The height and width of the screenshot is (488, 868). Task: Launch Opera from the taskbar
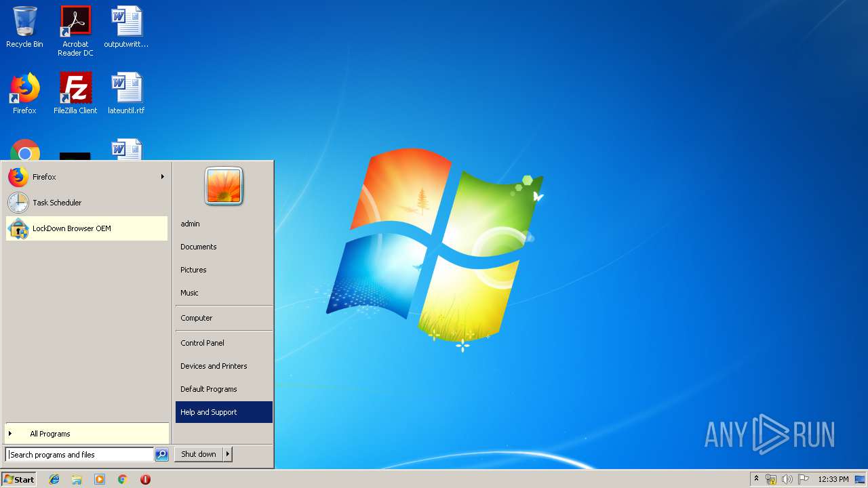click(145, 479)
